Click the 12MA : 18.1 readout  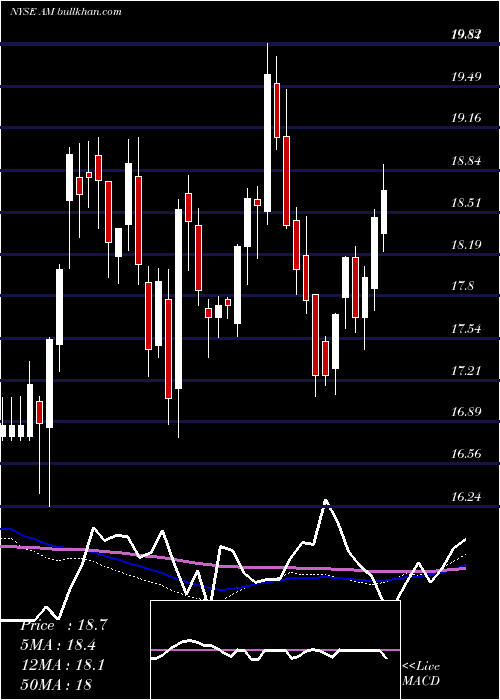(x=63, y=665)
